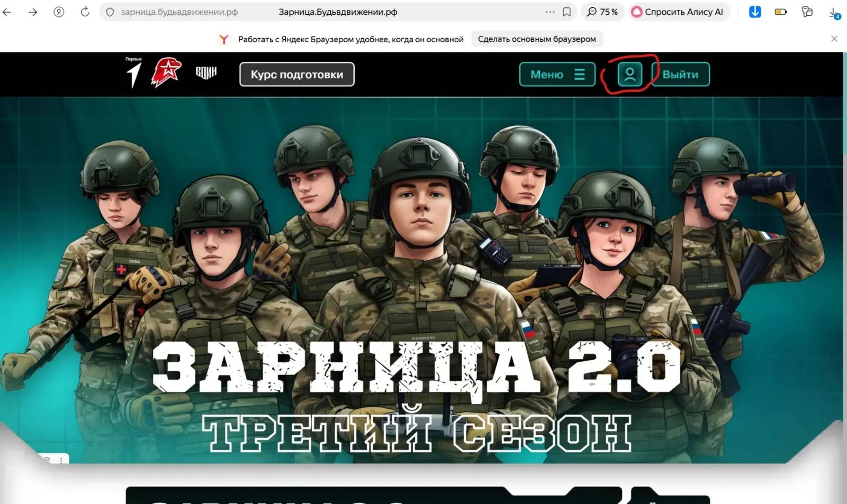Open the address bar three-dots menu
This screenshot has height=504, width=847.
pos(550,12)
